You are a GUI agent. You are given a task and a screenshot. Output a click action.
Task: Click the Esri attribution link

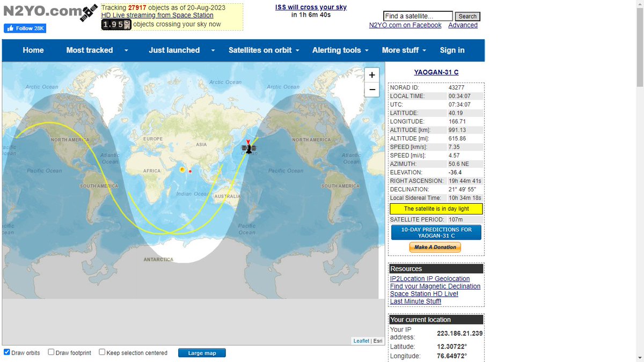[x=378, y=341]
